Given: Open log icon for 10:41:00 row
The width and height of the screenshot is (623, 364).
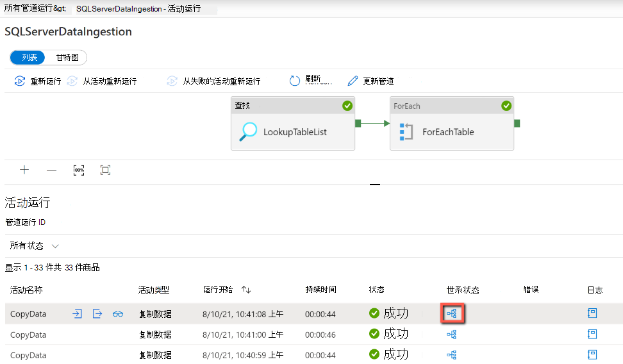Looking at the screenshot, I should [592, 334].
